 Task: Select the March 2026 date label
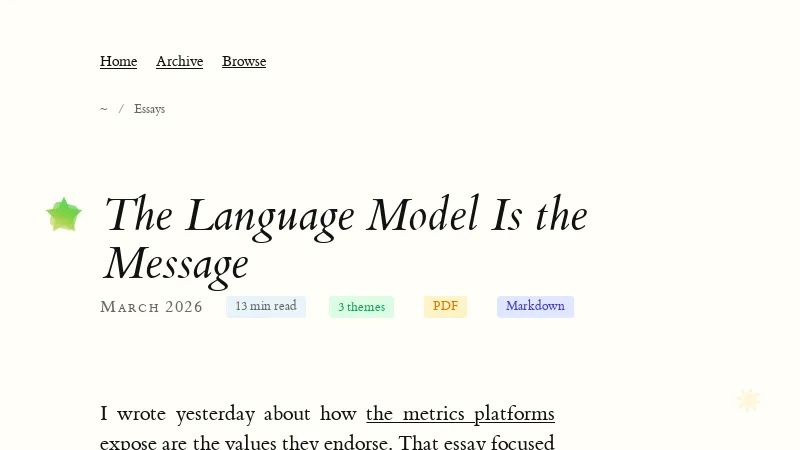(151, 307)
